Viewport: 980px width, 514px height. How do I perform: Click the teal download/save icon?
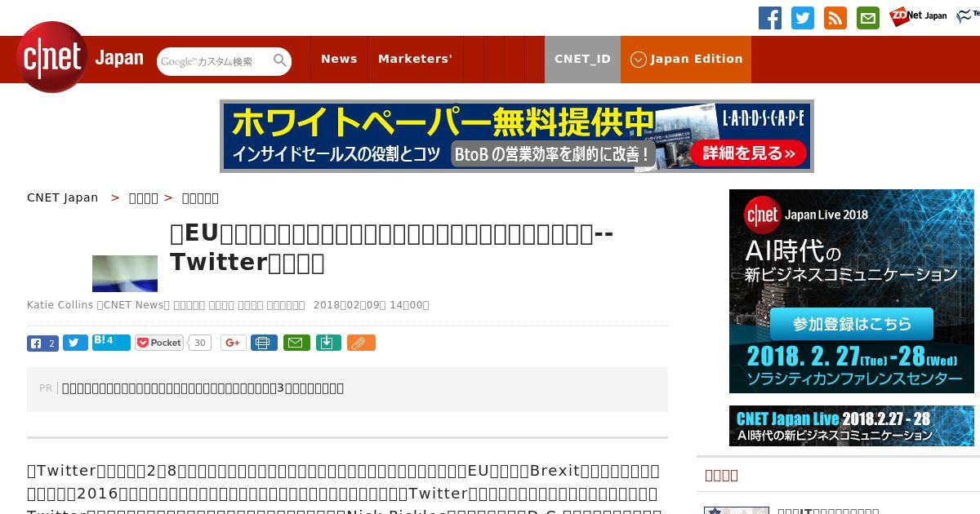point(327,343)
